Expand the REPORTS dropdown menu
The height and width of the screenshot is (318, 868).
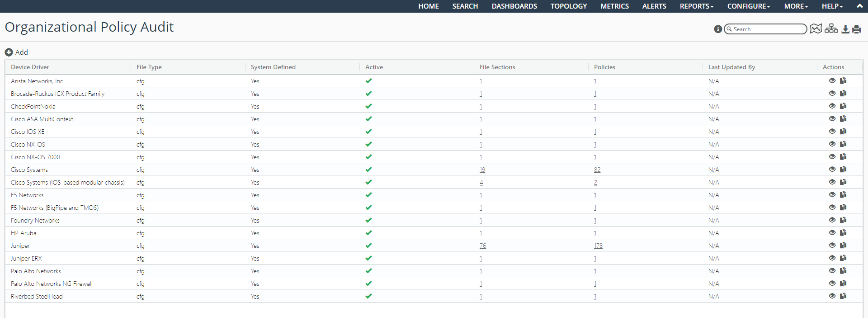point(696,6)
